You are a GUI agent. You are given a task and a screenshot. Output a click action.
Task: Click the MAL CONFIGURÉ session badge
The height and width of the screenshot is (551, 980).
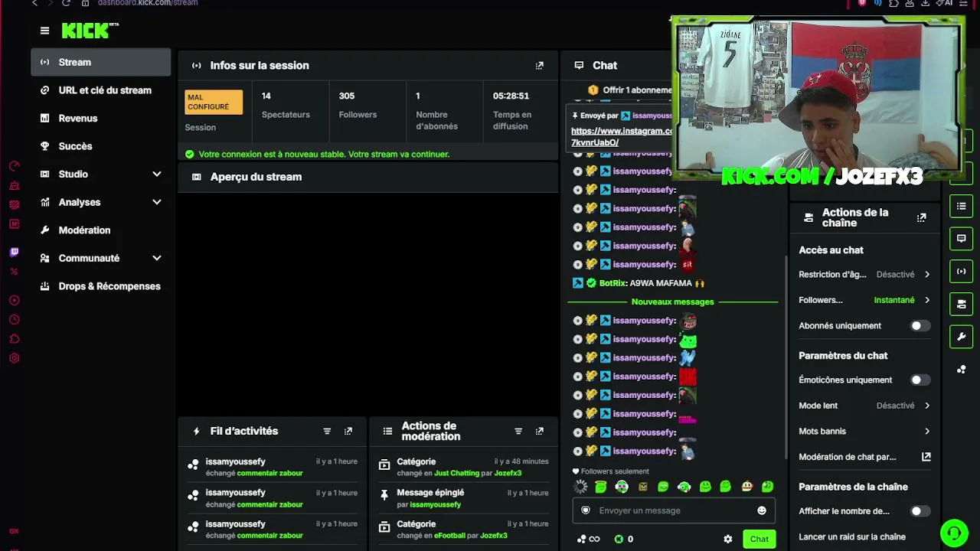[214, 102]
